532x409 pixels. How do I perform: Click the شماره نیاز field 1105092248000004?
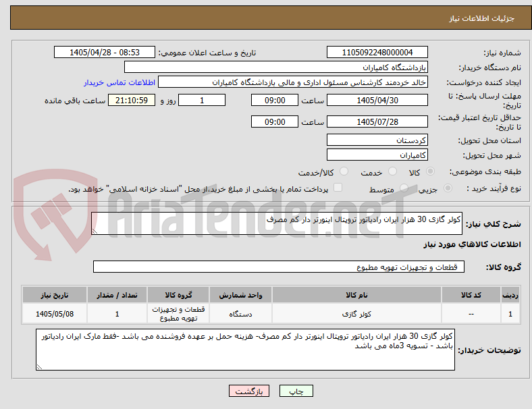point(377,52)
